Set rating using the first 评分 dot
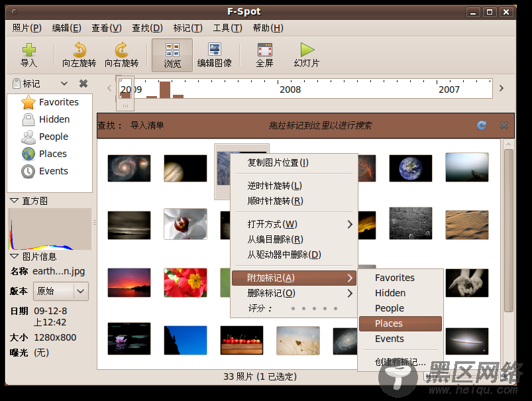The image size is (532, 401). (x=293, y=309)
